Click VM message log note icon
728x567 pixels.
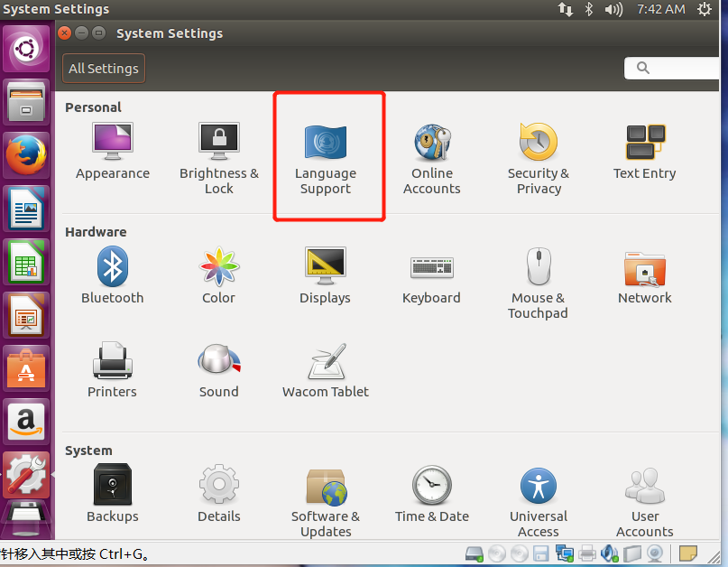687,553
